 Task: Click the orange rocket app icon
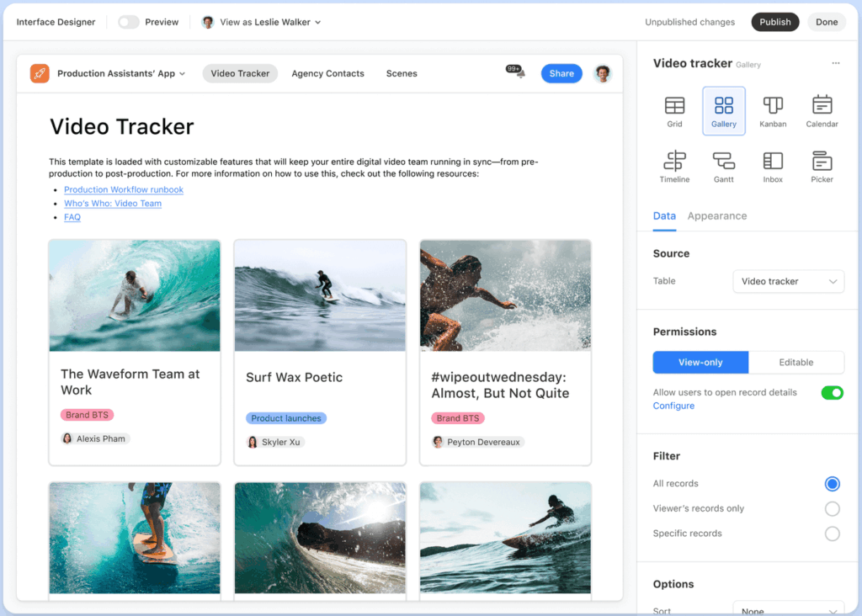[40, 73]
